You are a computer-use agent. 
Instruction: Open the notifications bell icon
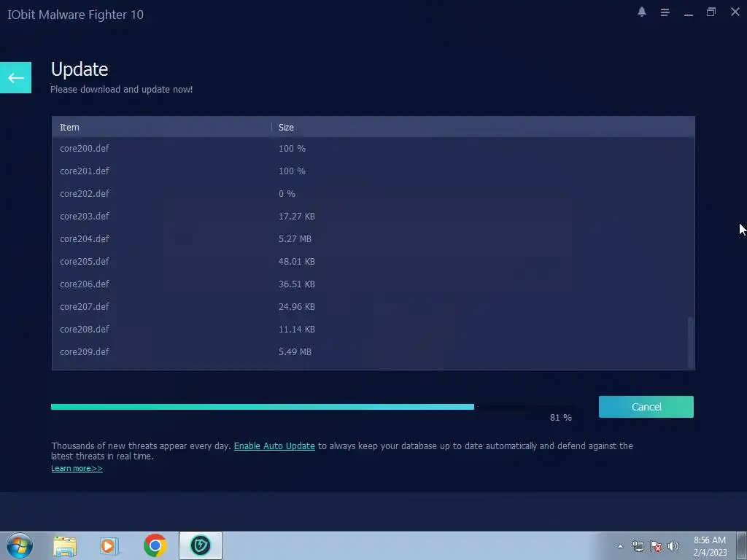point(642,12)
